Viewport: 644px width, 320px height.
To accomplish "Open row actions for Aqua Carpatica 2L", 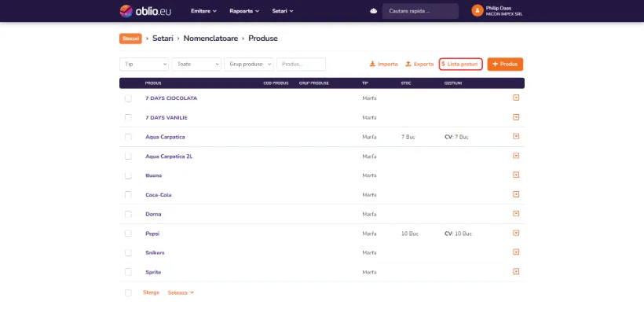I will click(516, 156).
